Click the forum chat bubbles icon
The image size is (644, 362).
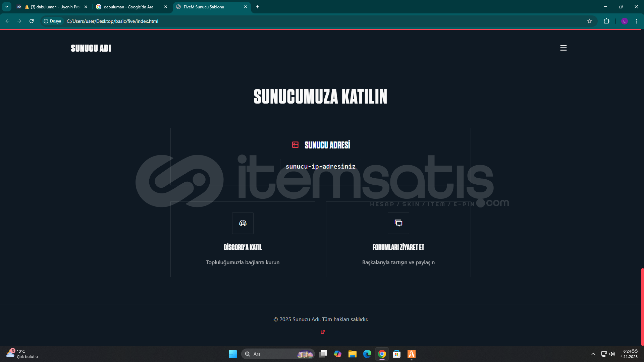398,223
